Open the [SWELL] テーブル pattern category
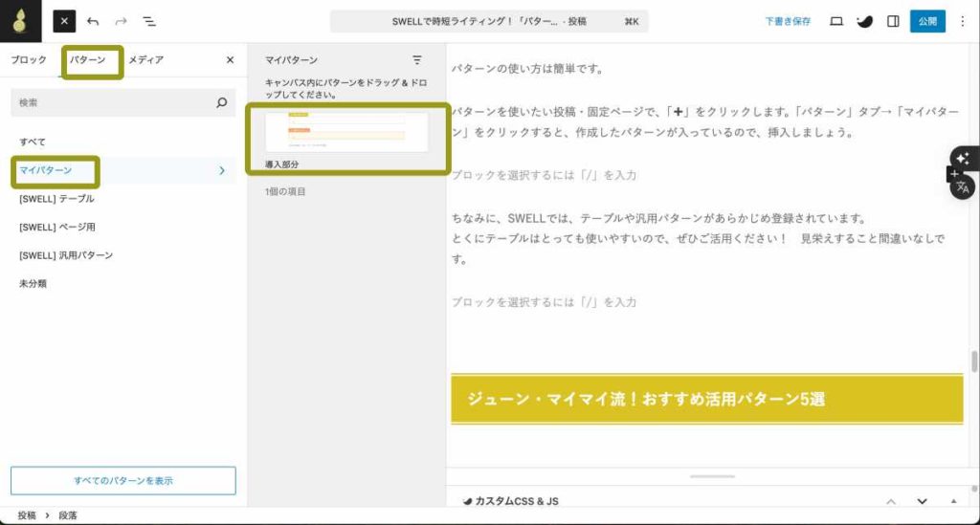Viewport: 980px width, 525px height. coord(56,199)
